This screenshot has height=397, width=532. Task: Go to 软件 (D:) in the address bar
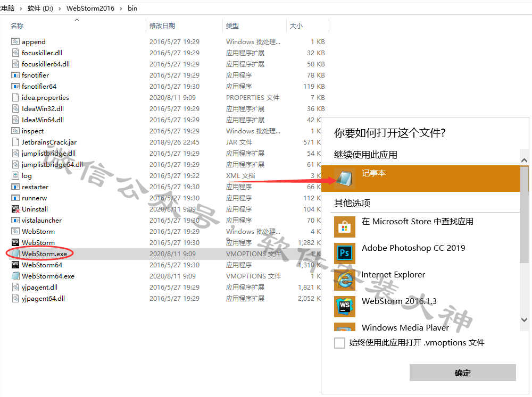[x=40, y=9]
